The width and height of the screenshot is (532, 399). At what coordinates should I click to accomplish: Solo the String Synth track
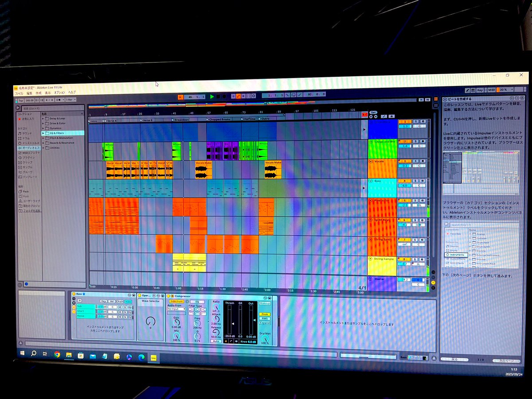(x=415, y=239)
